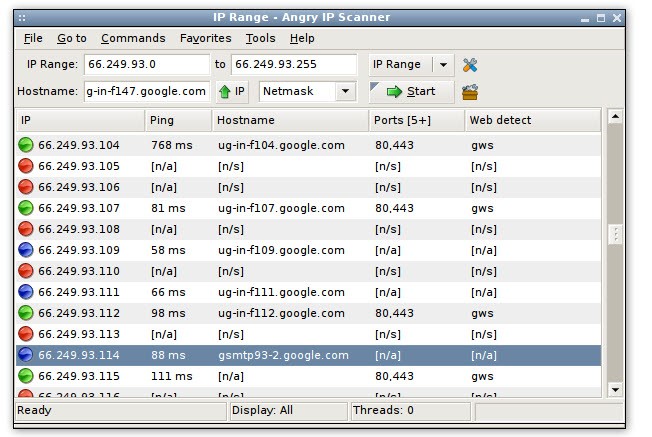The image size is (652, 437).
Task: Click the scrollbar up arrow
Action: (x=615, y=117)
